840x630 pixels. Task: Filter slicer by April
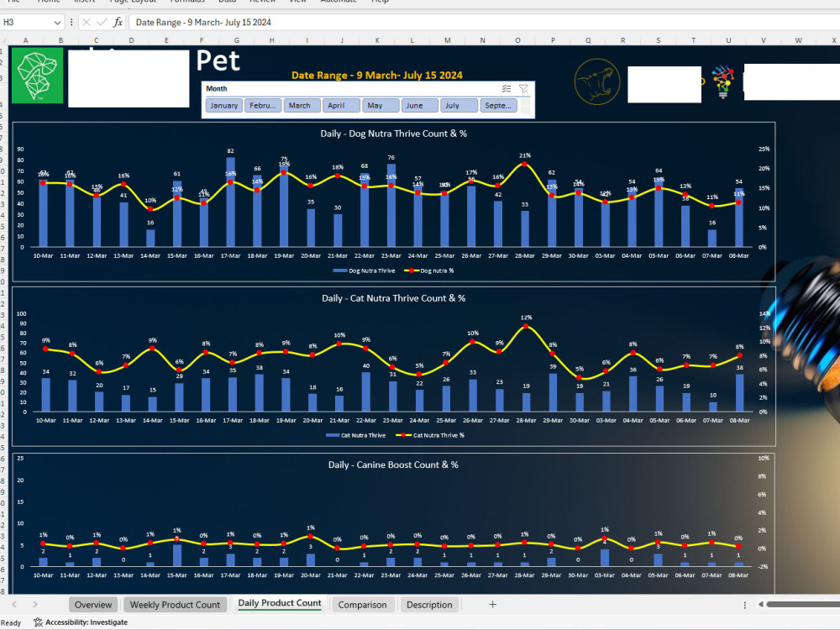click(x=341, y=106)
